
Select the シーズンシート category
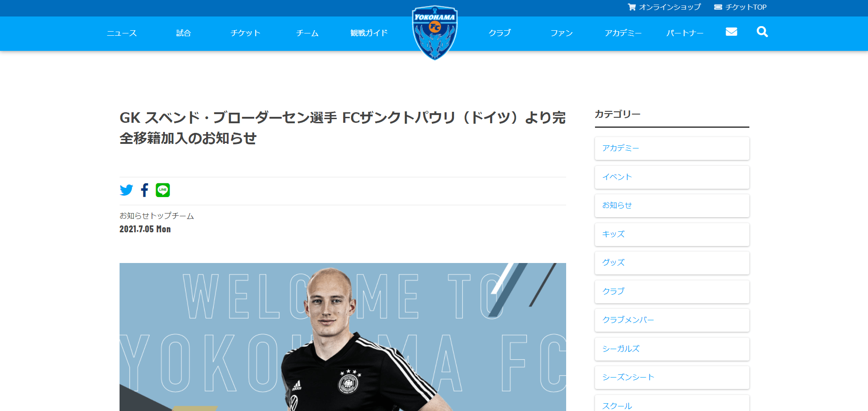tap(672, 378)
